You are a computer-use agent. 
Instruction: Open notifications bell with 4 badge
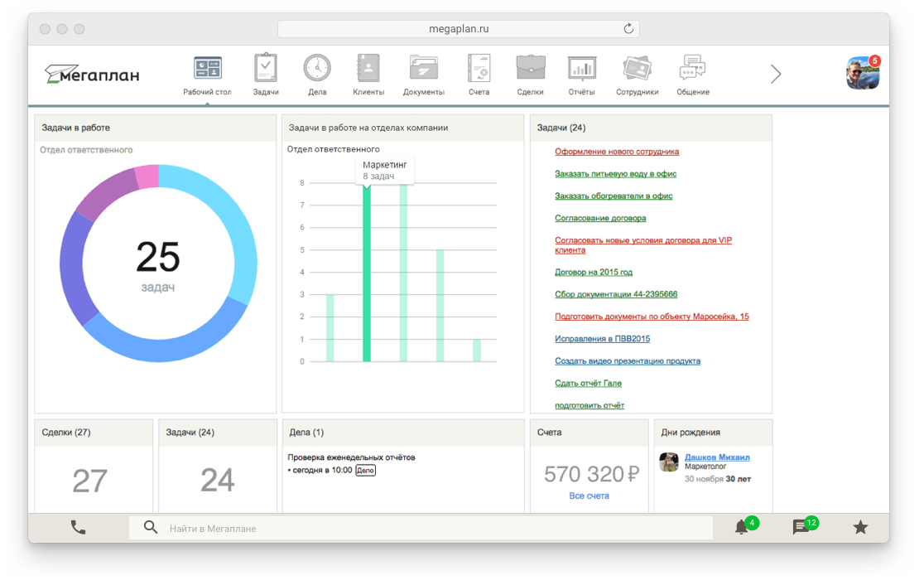point(742,527)
